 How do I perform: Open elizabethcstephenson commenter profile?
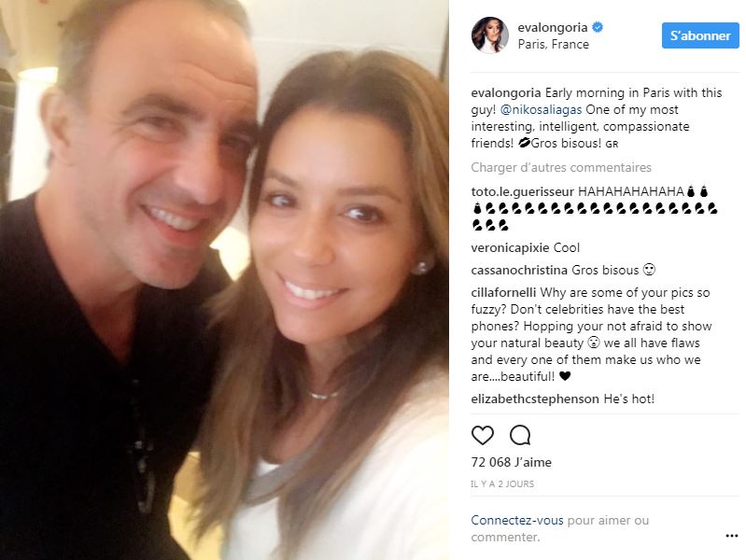point(535,399)
